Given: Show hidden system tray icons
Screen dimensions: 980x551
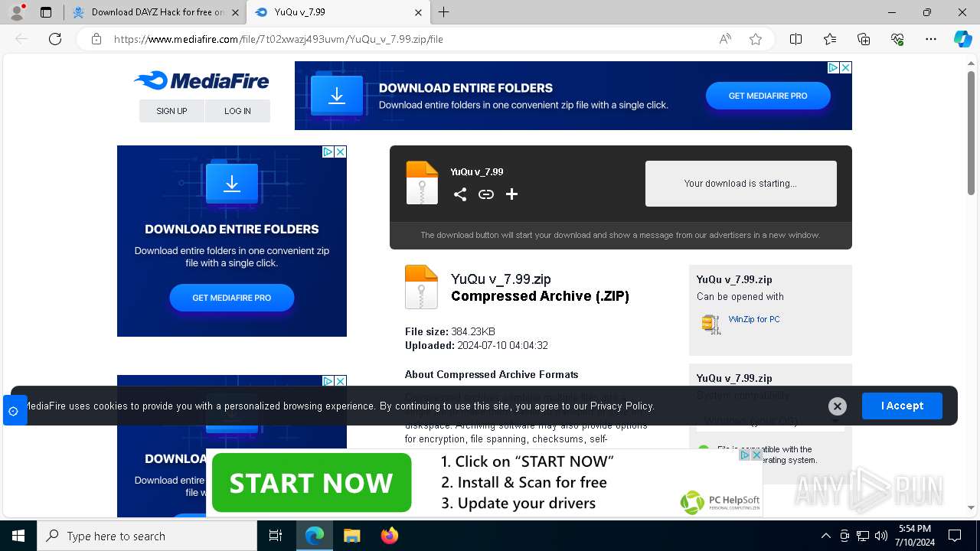Looking at the screenshot, I should tap(825, 536).
